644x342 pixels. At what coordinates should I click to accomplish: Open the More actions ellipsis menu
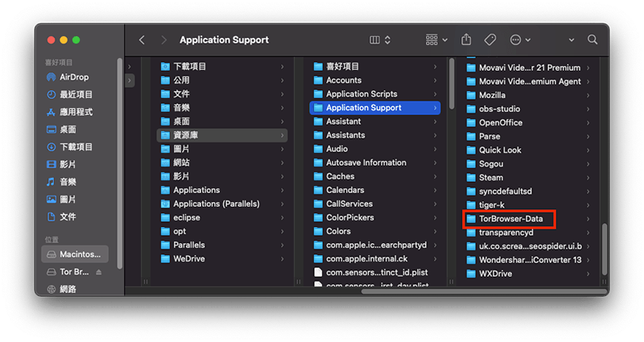[521, 39]
